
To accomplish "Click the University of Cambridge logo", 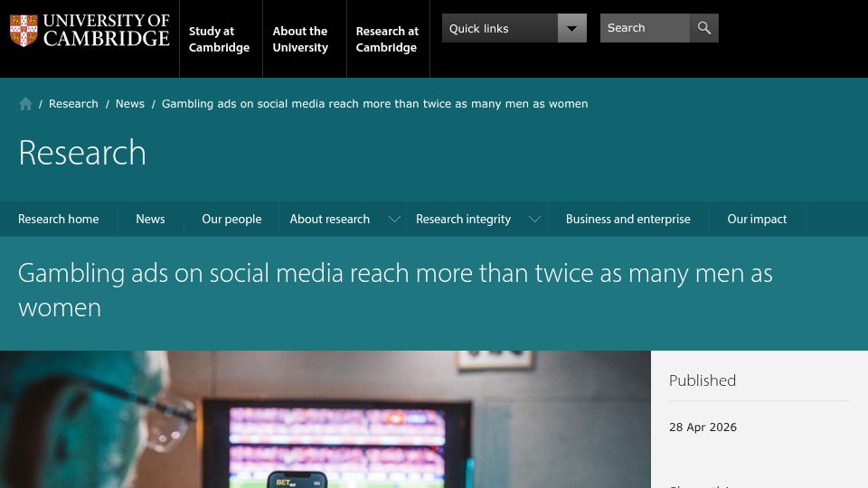I will tap(90, 30).
